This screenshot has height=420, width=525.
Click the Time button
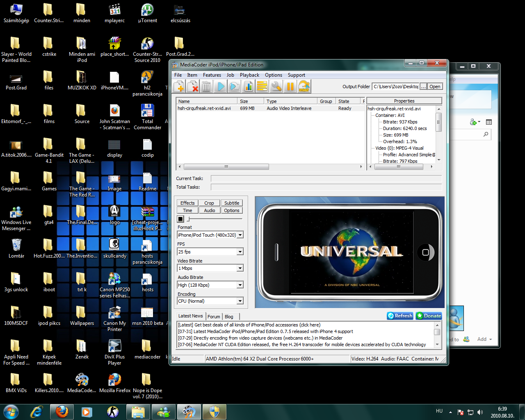(187, 210)
